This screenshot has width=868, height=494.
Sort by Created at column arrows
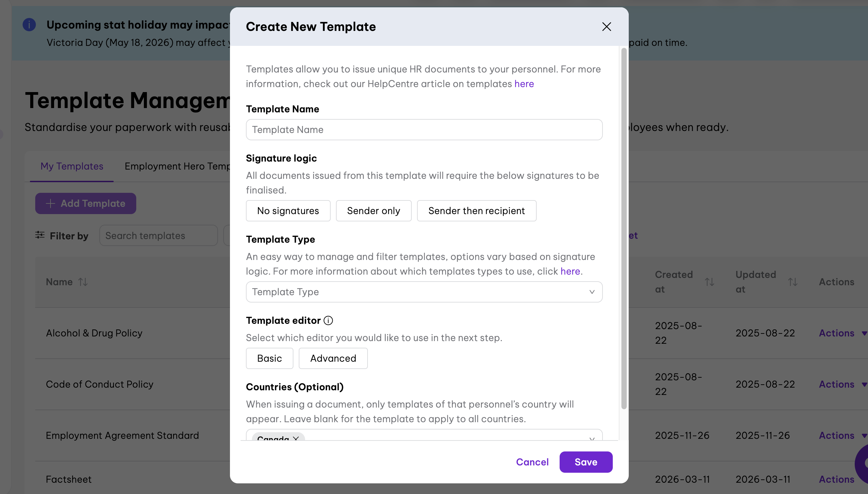click(x=709, y=282)
